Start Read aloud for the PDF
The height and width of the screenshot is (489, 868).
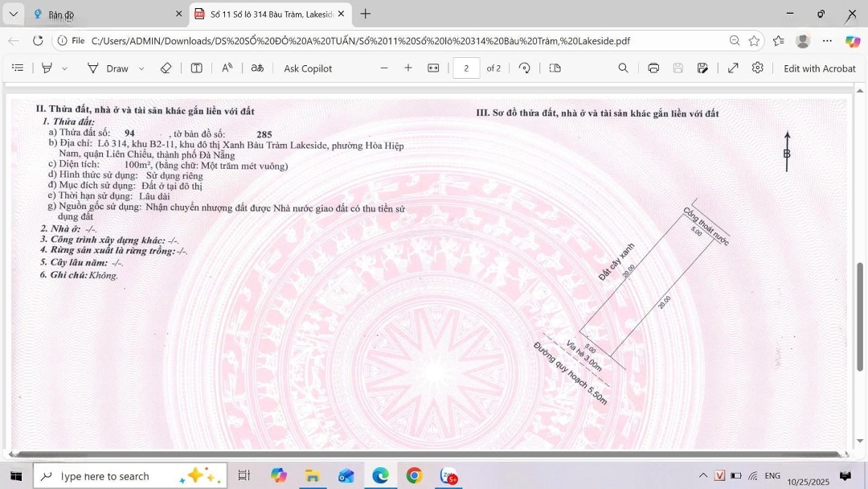click(227, 68)
